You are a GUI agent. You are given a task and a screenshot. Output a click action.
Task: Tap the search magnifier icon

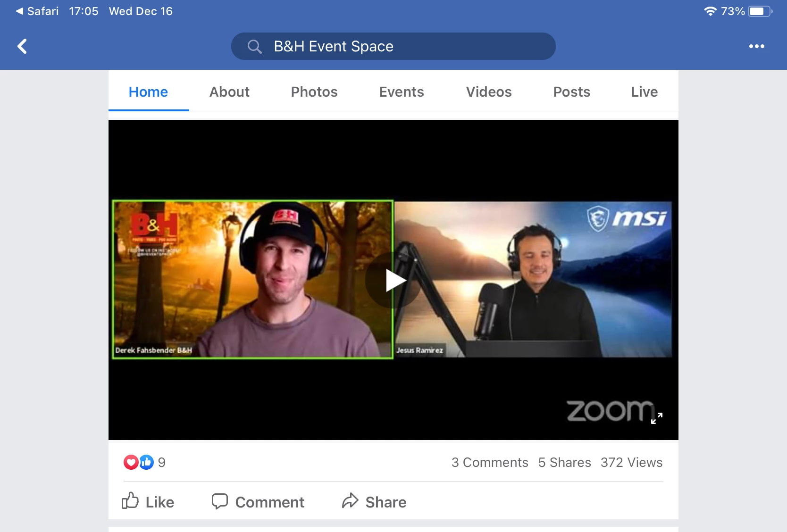tap(254, 46)
